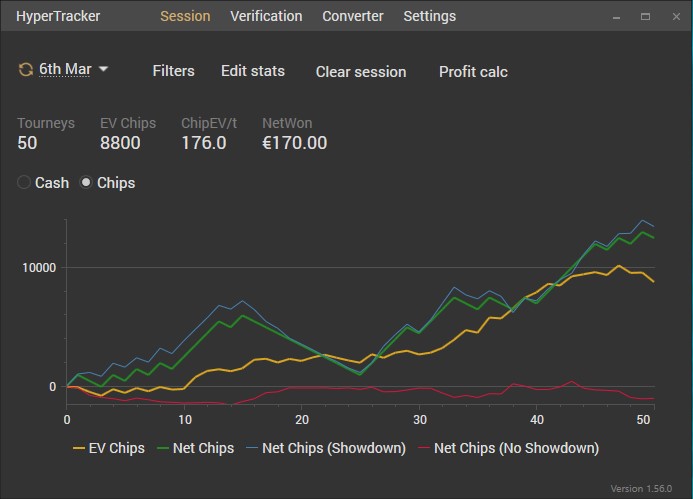Toggle the Net Chips legend series
This screenshot has height=499, width=693.
click(x=194, y=448)
